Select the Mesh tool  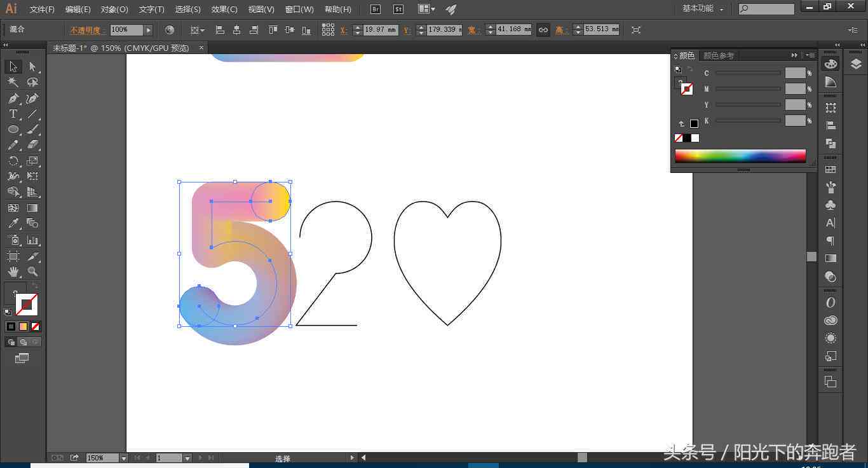13,208
